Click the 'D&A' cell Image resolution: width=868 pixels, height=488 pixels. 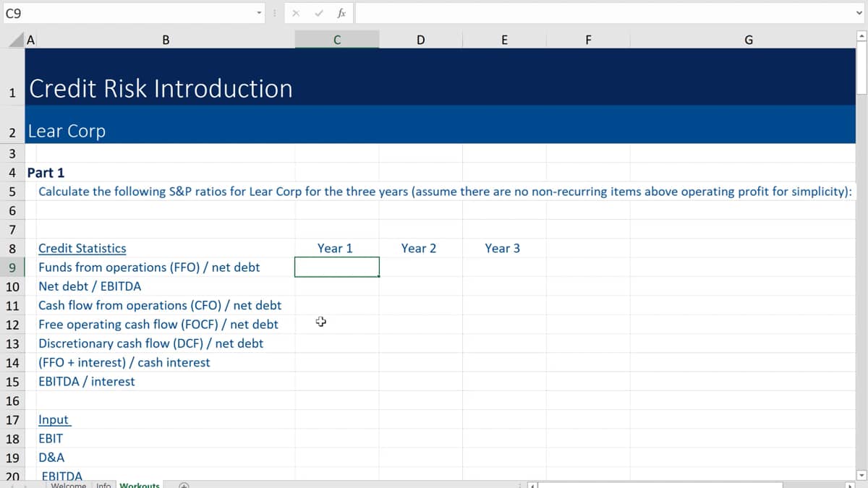click(x=51, y=458)
